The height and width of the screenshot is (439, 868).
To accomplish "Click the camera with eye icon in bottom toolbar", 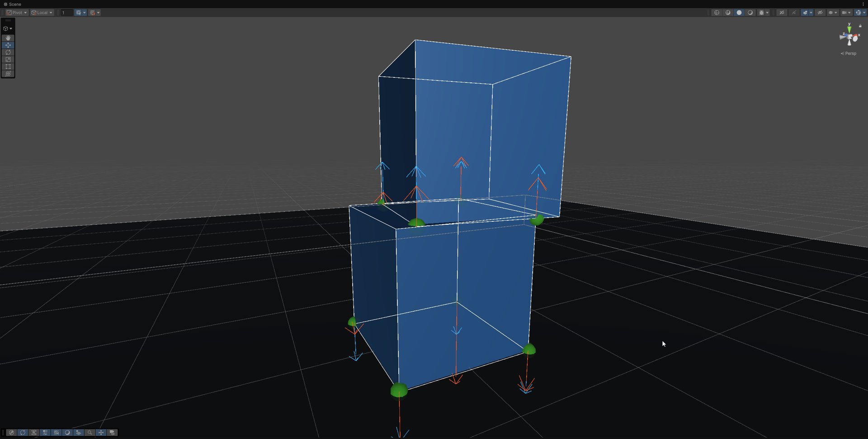I will (112, 433).
